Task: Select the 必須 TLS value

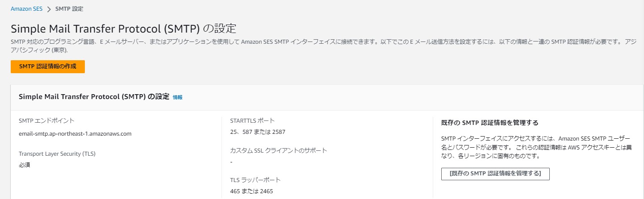Action: tap(25, 165)
